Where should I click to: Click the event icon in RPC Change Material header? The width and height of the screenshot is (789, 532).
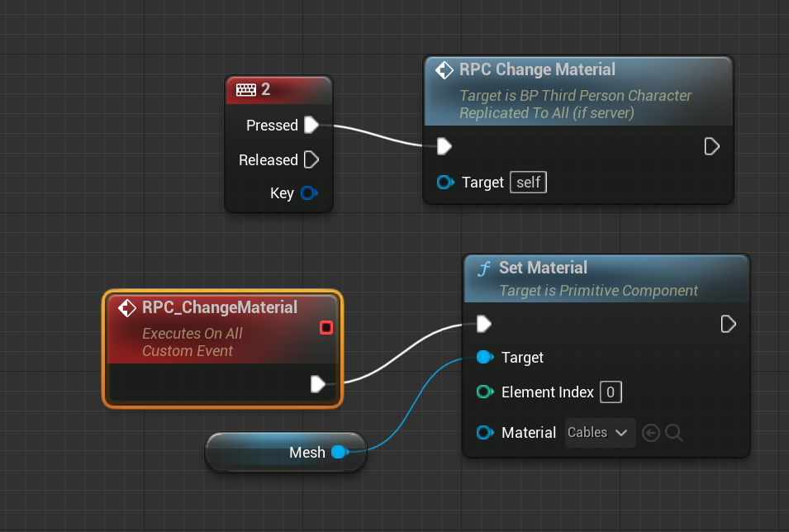[444, 70]
